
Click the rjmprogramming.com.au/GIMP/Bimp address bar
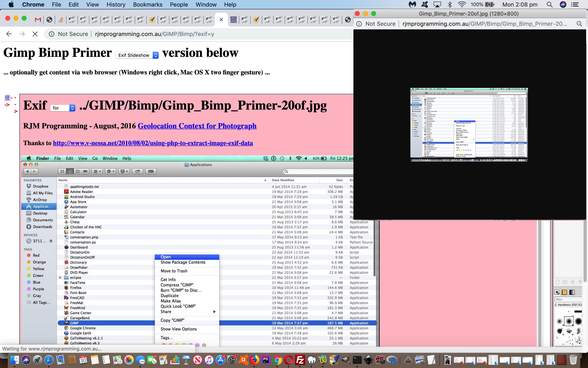155,34
